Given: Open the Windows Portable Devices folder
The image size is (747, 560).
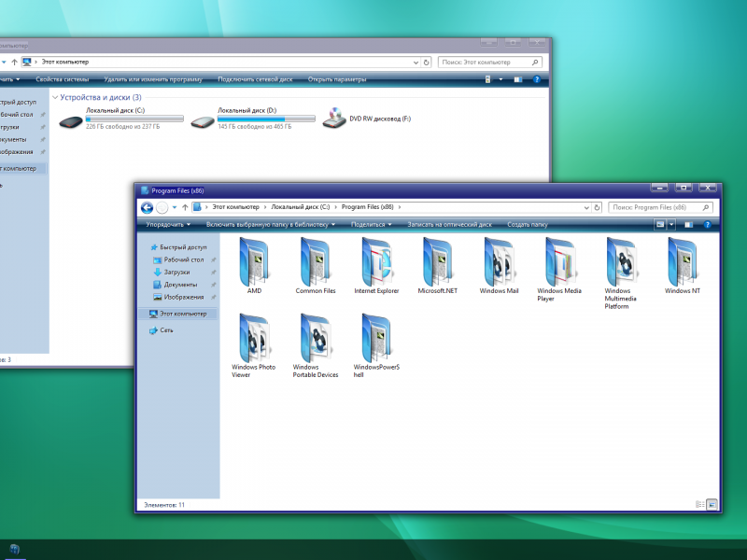Looking at the screenshot, I should tap(316, 345).
